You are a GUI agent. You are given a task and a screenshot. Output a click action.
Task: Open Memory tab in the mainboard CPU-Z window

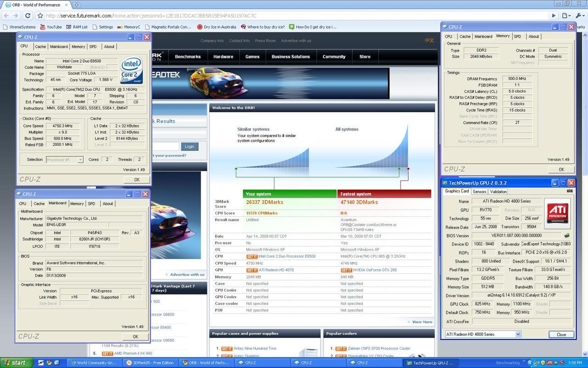tap(77, 204)
